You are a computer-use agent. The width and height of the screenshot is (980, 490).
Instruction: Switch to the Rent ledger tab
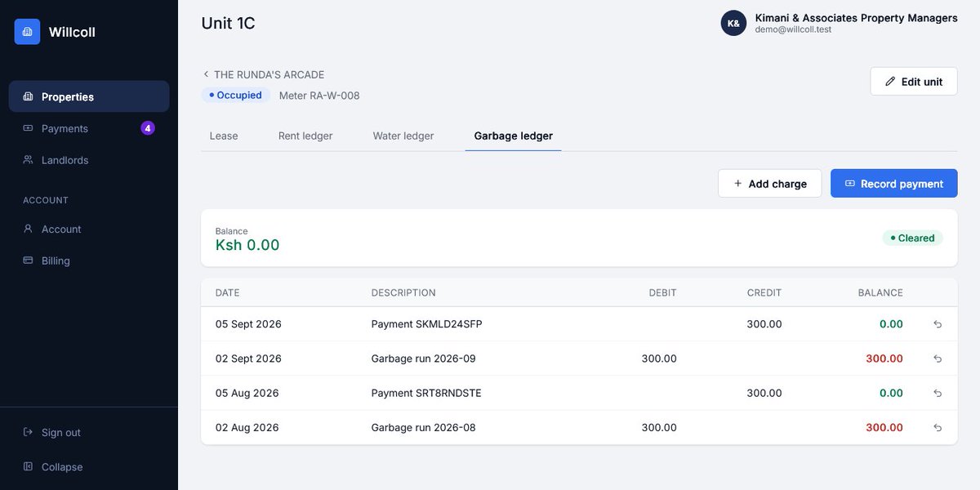click(305, 136)
